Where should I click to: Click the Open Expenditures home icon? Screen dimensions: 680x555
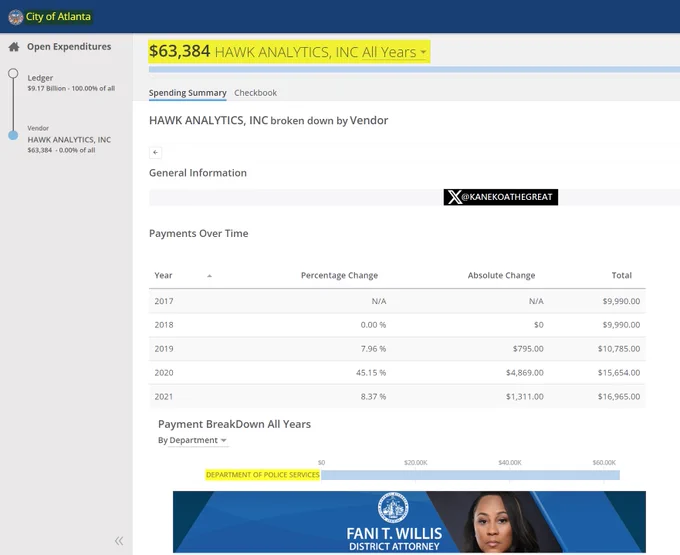coord(14,47)
